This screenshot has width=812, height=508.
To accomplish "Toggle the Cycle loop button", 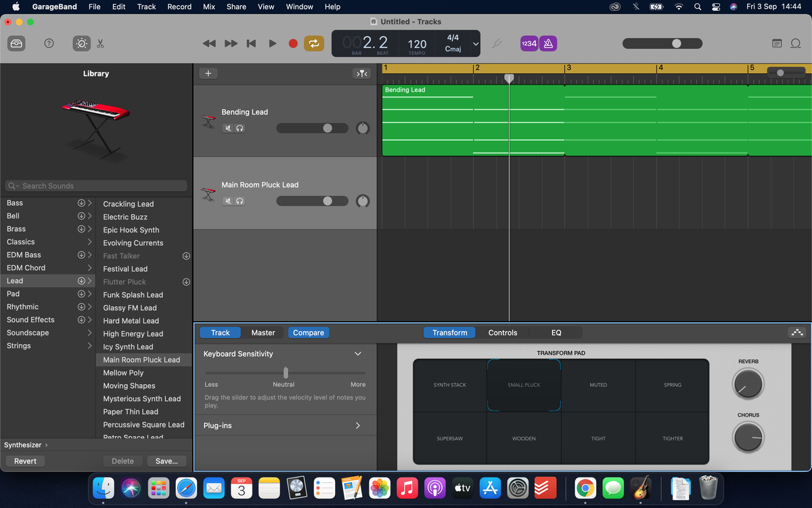I will point(313,43).
